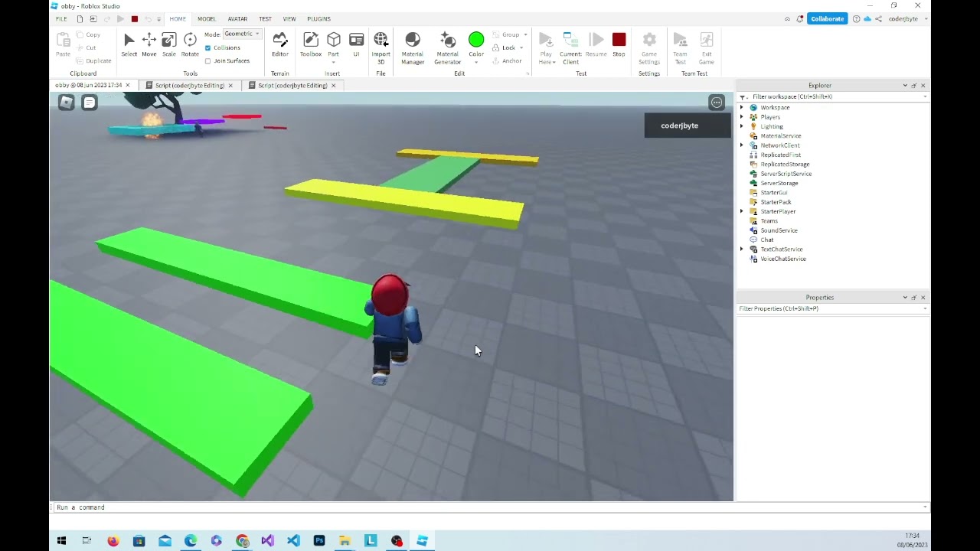The height and width of the screenshot is (551, 980).
Task: Click the Current Client view switch
Action: [x=570, y=47]
